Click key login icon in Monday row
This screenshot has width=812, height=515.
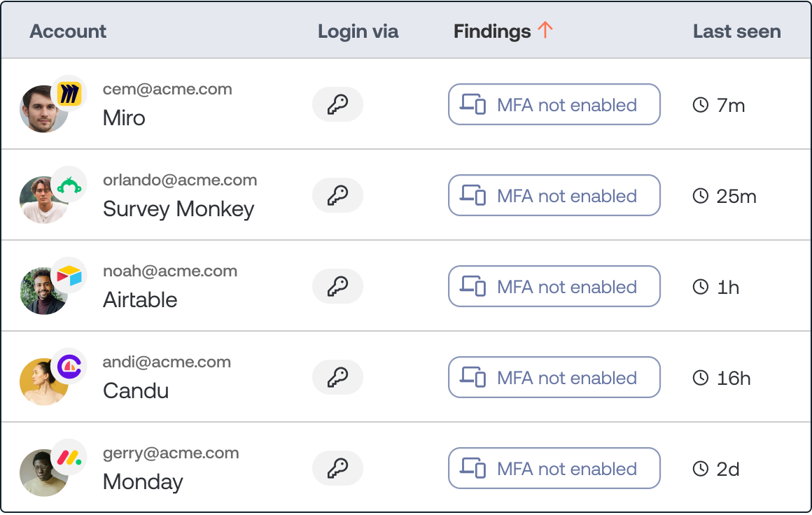(337, 469)
